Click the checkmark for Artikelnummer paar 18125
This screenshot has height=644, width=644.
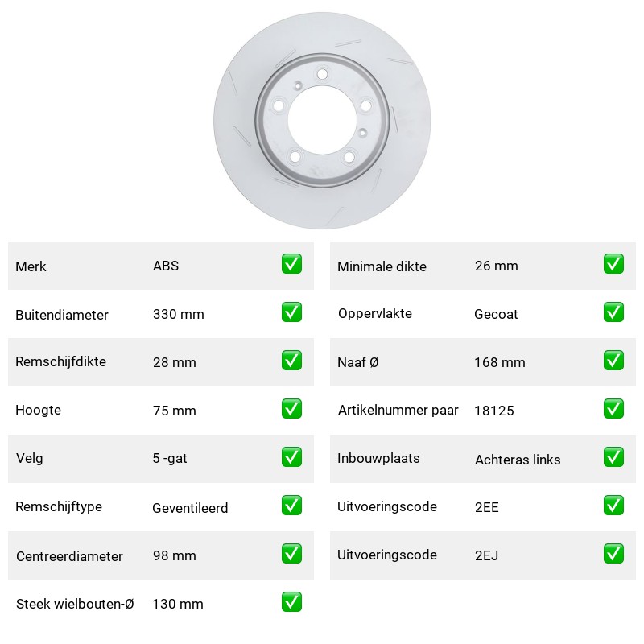coord(613,409)
